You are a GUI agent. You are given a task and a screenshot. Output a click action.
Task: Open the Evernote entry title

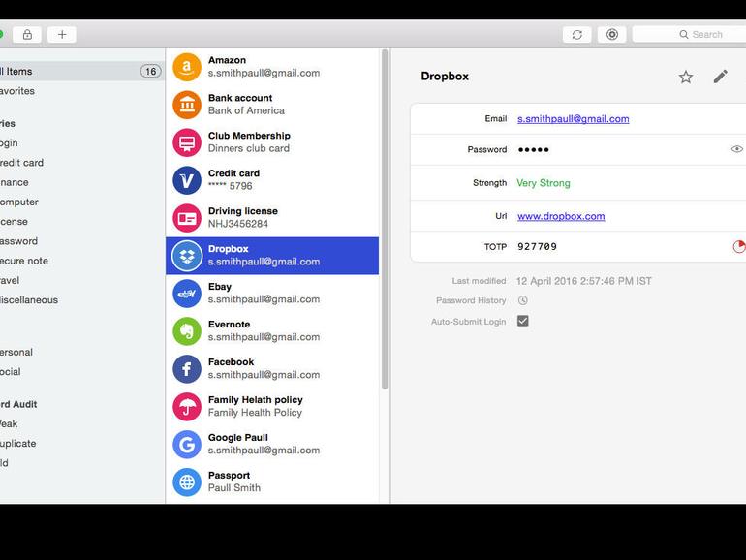[x=229, y=325]
